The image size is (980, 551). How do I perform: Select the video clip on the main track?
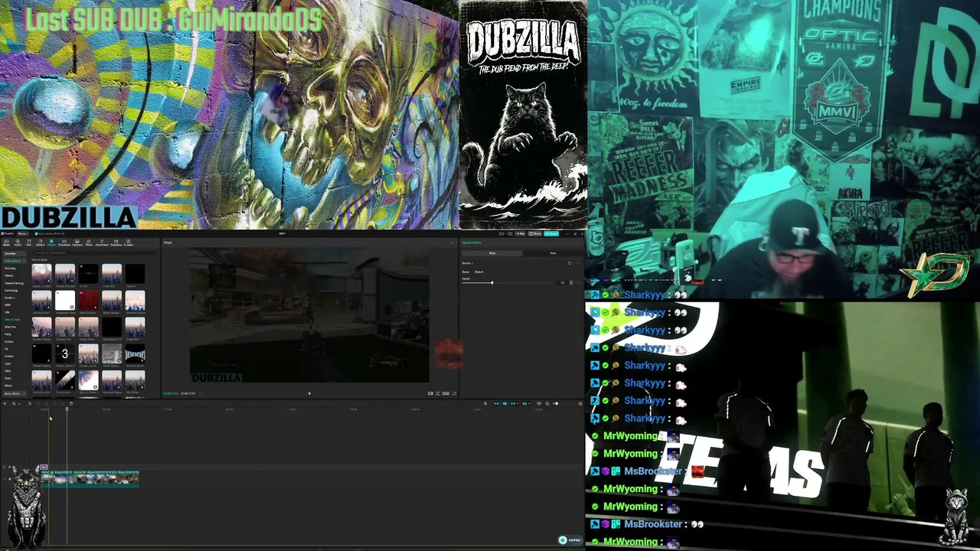tap(90, 479)
